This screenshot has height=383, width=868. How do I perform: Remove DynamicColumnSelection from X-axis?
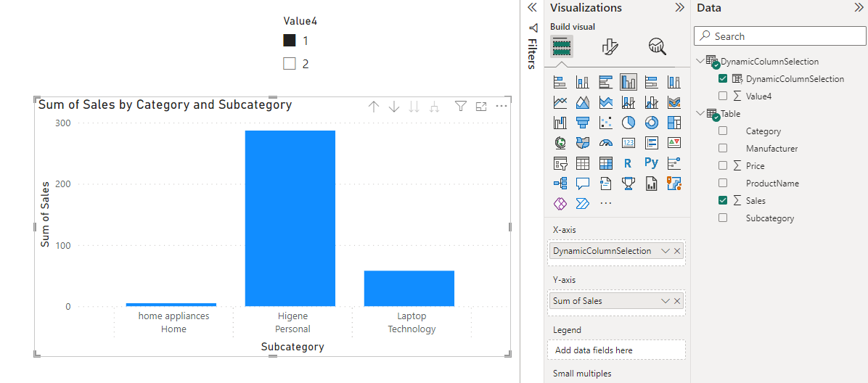coord(677,251)
